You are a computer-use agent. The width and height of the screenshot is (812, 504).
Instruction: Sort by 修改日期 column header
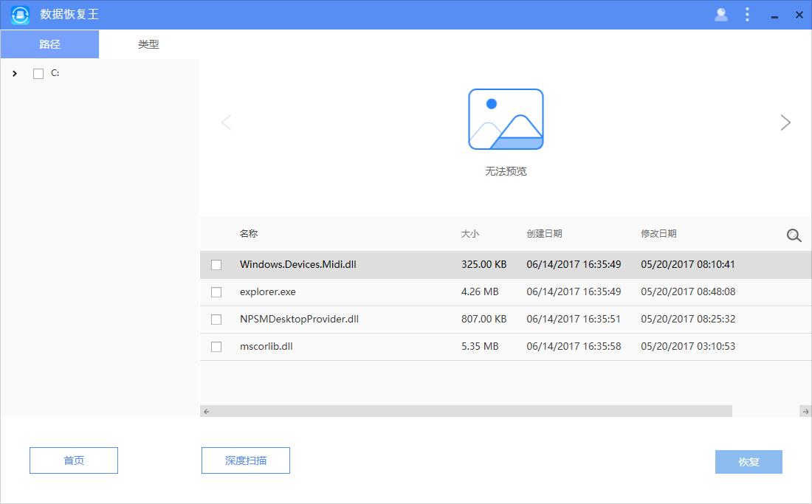[658, 233]
